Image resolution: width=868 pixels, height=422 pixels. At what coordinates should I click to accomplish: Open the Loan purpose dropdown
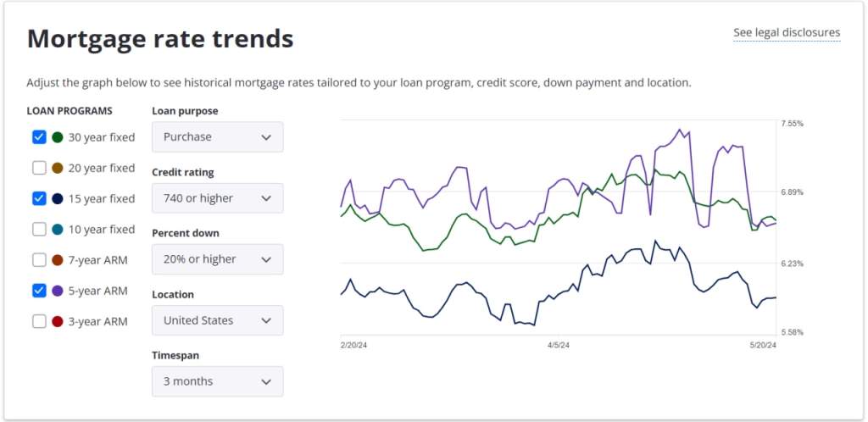coord(217,137)
